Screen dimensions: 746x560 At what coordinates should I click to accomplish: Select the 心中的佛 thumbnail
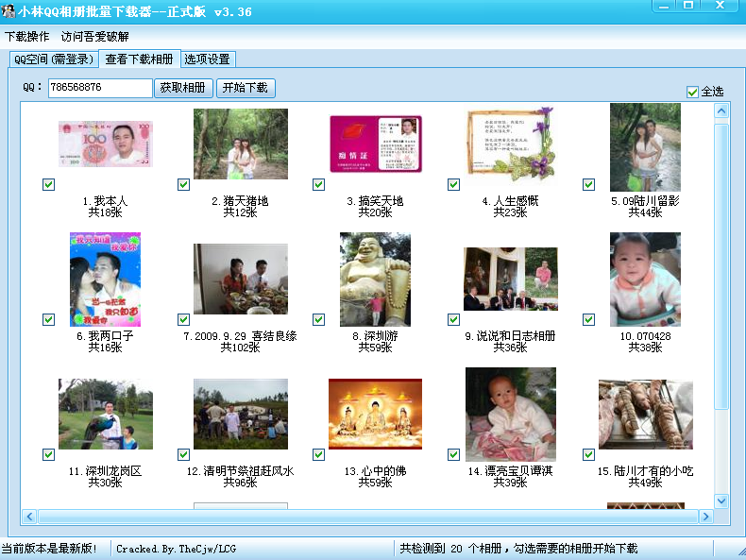coord(376,414)
